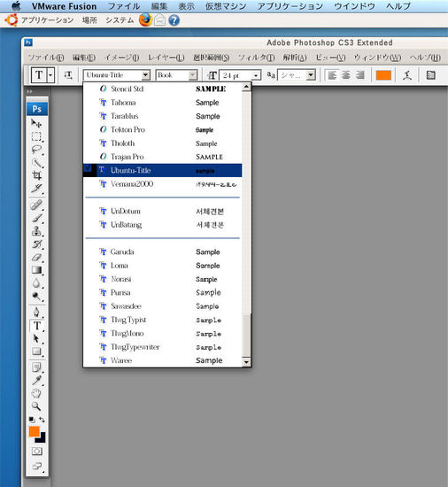Click the dark background color swatch
The image size is (448, 487).
42,438
